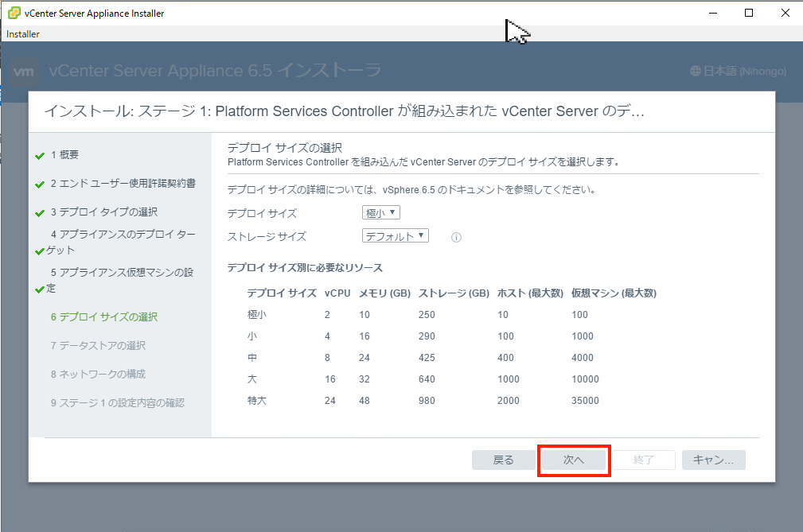
Task: Select step 6 デプロイ サイズの選択
Action: coord(104,316)
